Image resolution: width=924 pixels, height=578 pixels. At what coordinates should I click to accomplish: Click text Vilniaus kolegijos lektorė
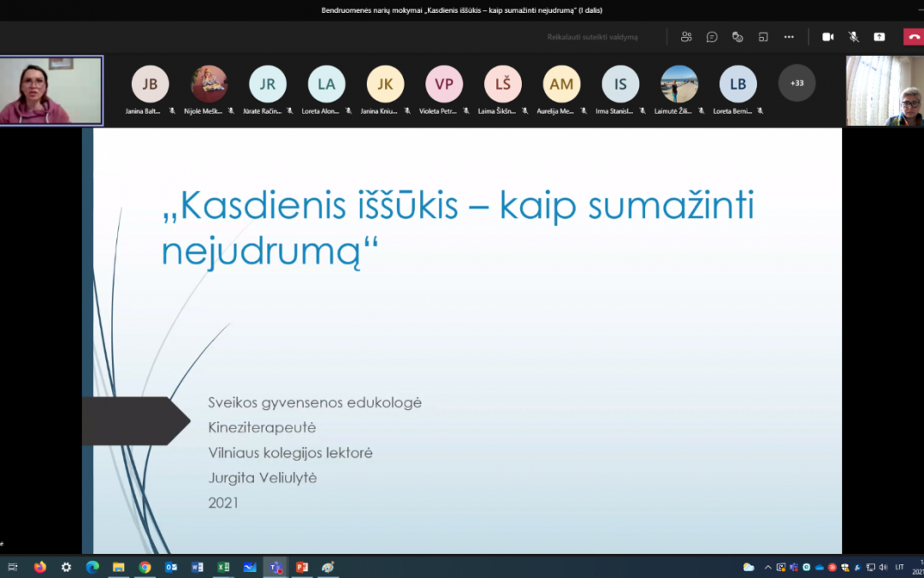pos(291,453)
